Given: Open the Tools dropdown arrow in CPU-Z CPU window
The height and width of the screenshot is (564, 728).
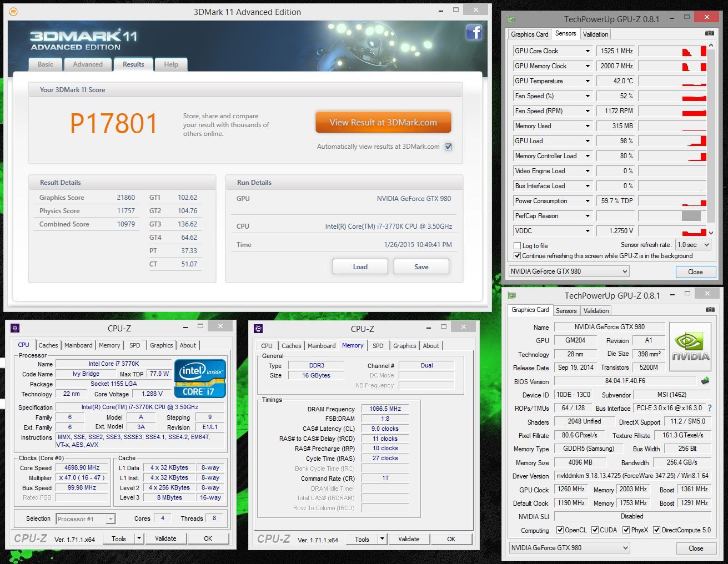Looking at the screenshot, I should pyautogui.click(x=139, y=538).
